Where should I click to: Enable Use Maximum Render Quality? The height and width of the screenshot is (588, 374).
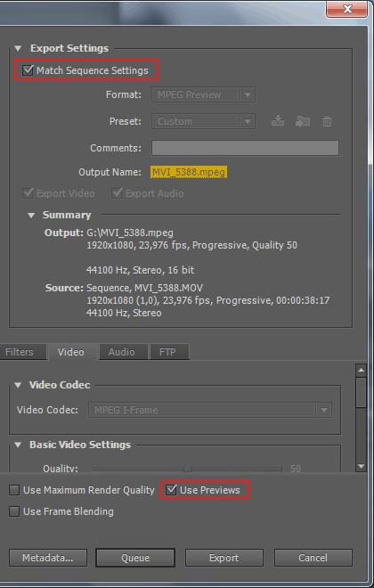point(14,490)
